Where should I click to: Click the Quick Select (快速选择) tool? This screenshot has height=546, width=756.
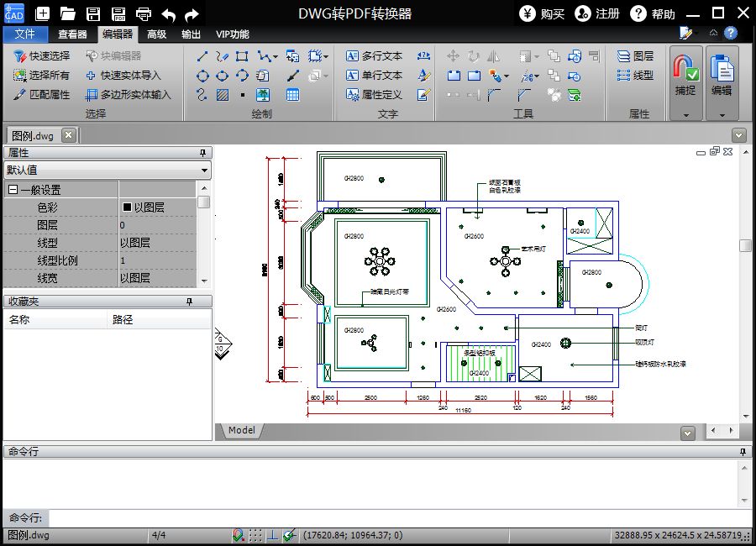click(41, 56)
